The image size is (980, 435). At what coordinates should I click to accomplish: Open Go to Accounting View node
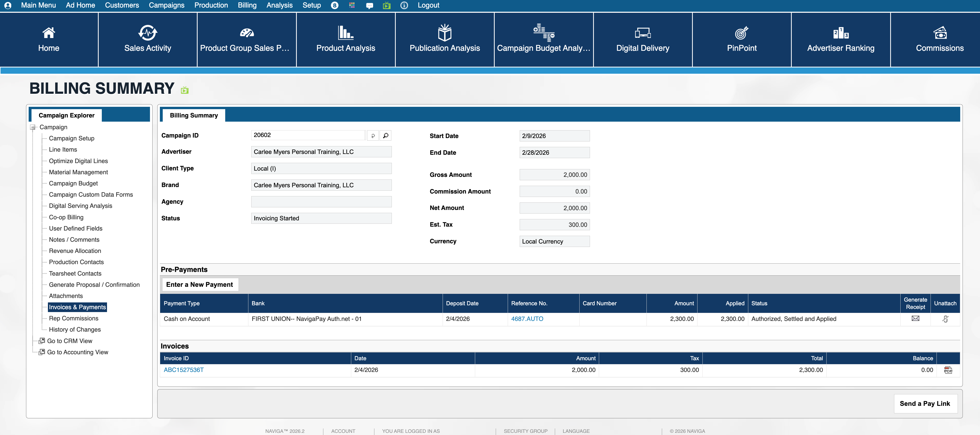pyautogui.click(x=77, y=352)
